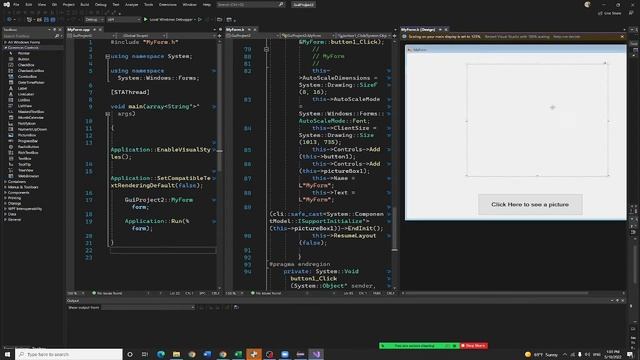Select the NotifyIcon control in Toolbox
Image resolution: width=640 pixels, height=360 pixels.
tap(26, 123)
